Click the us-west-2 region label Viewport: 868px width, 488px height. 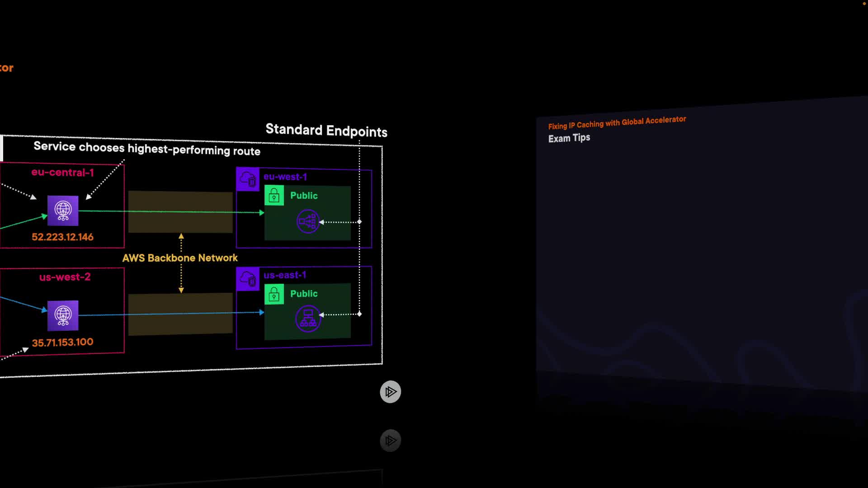(x=65, y=277)
